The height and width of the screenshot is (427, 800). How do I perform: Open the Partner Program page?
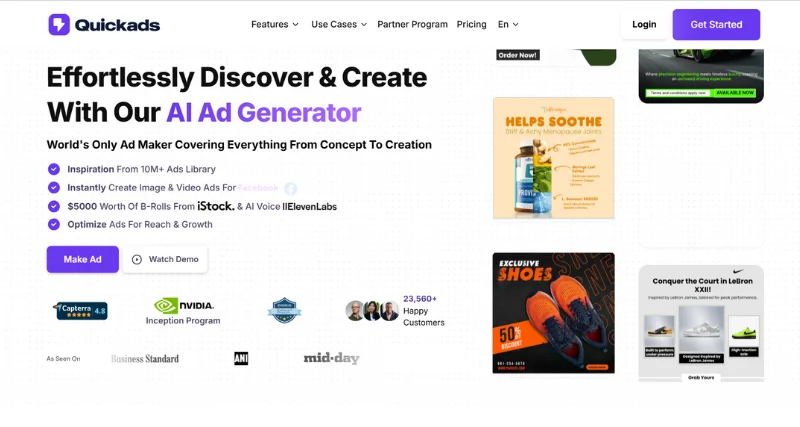pyautogui.click(x=412, y=24)
